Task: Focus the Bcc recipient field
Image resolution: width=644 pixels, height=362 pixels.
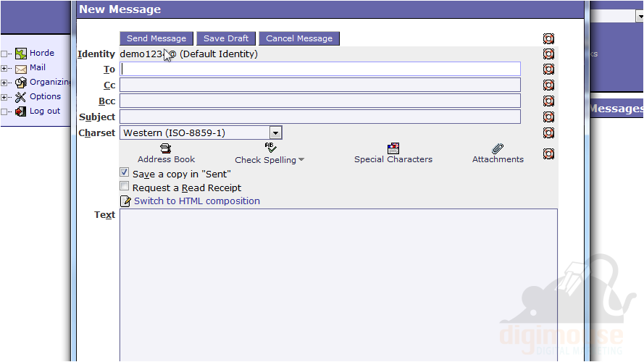Action: [x=320, y=101]
